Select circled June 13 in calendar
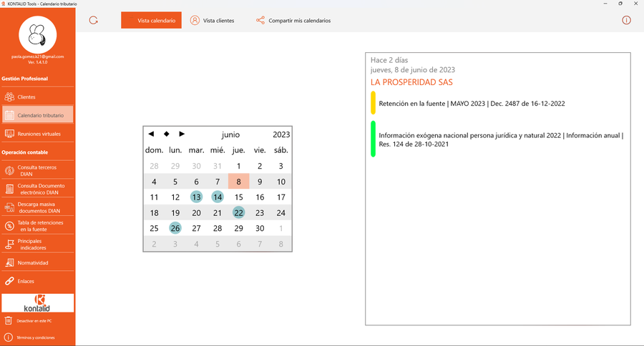 (x=196, y=197)
